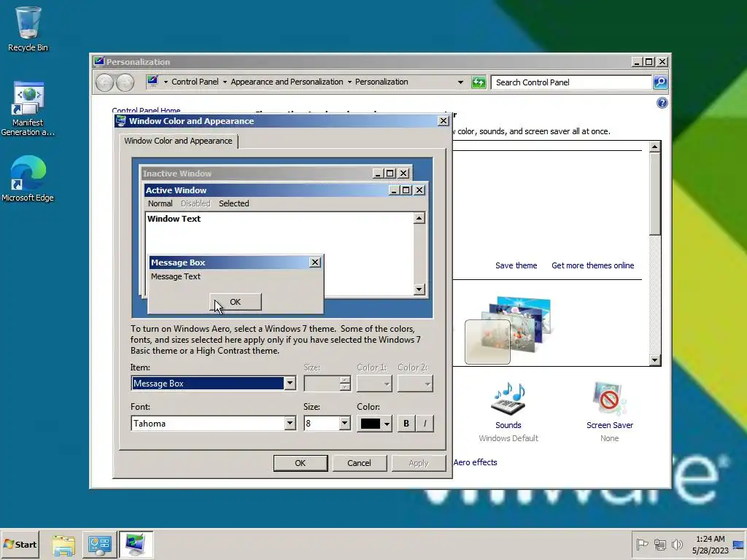Open the font Color swatch picker
Viewport: 747px width, 560px height.
tap(374, 424)
